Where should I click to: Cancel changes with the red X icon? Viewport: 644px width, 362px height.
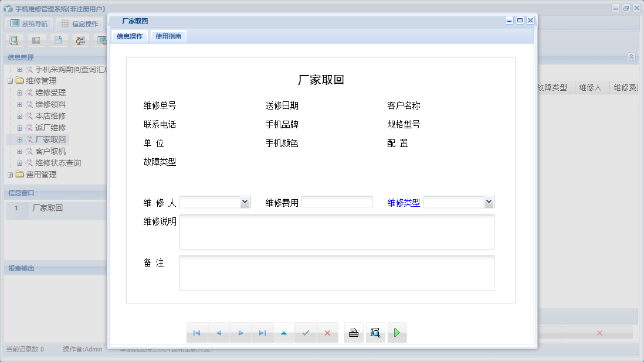tap(327, 333)
